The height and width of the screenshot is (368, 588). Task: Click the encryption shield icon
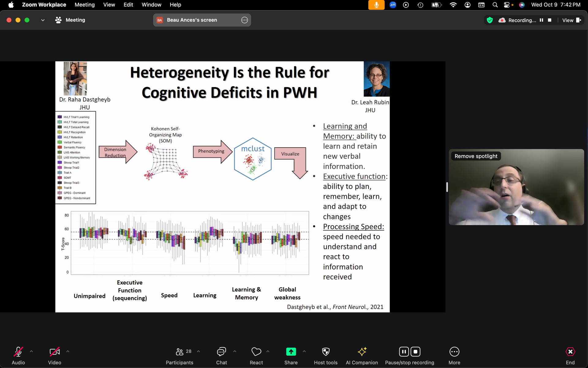[490, 20]
